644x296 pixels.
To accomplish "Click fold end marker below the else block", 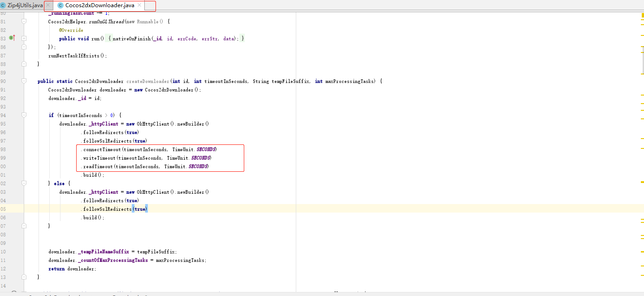I will click(x=24, y=226).
